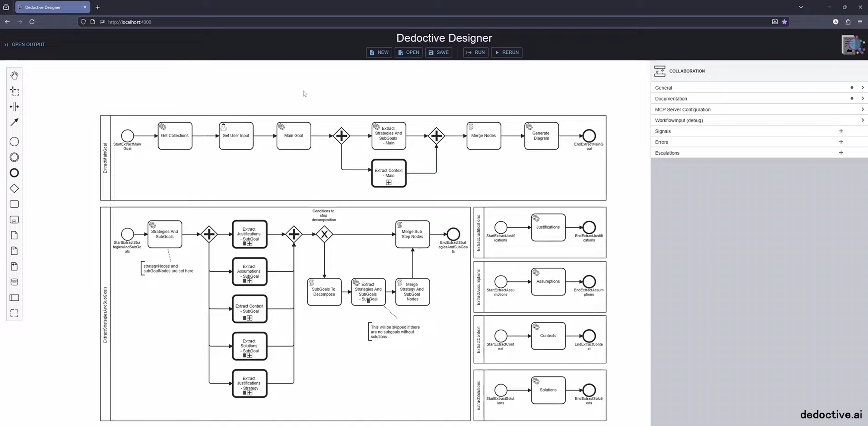868x426 pixels.
Task: Pick the data store cylinder from palette
Action: [14, 282]
